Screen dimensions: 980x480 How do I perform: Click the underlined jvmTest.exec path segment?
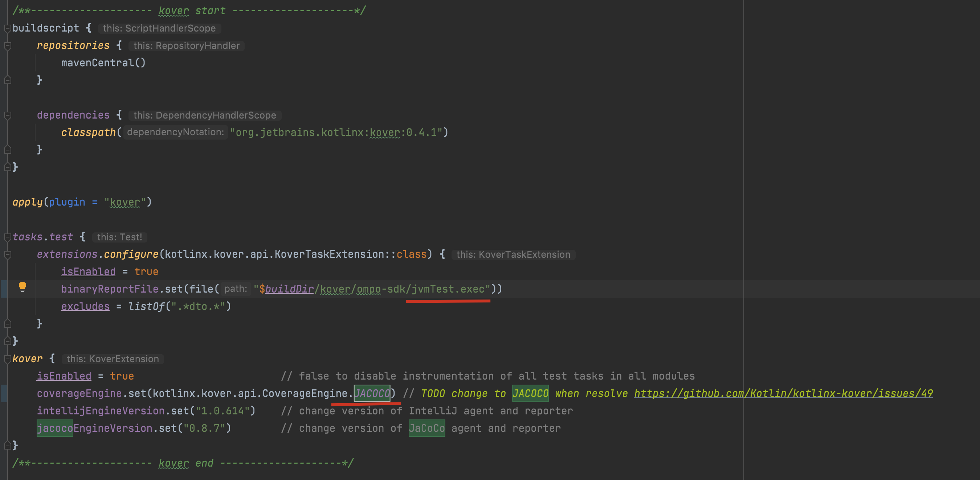[x=448, y=289]
